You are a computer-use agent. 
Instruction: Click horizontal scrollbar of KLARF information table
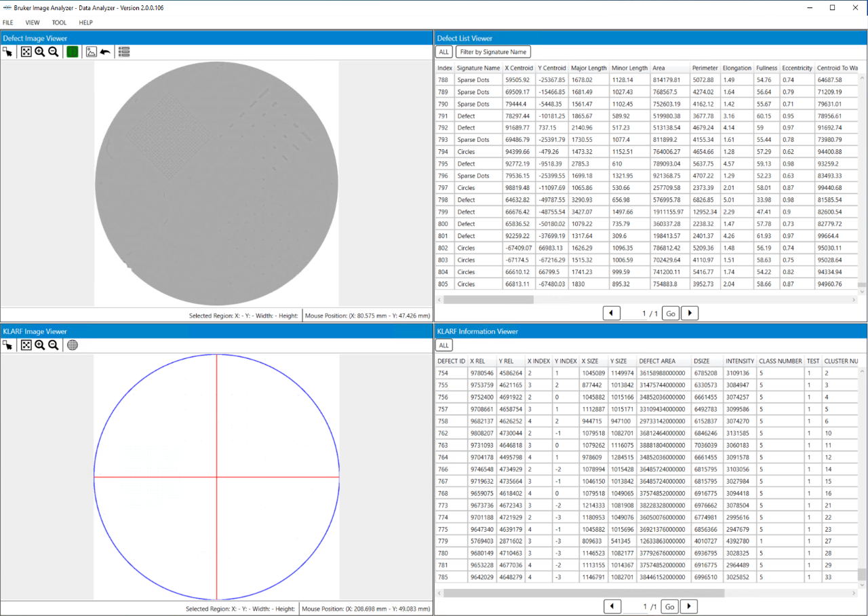[x=583, y=593]
